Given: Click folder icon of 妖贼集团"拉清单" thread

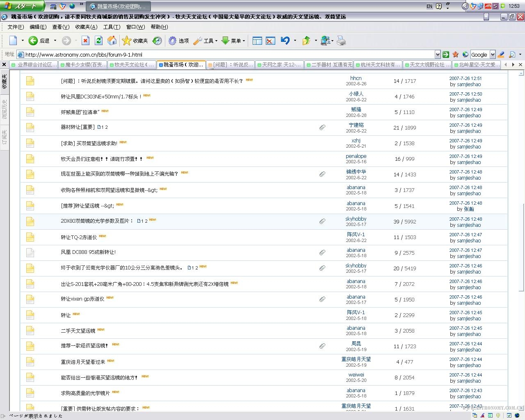Looking at the screenshot, I should point(30,112).
